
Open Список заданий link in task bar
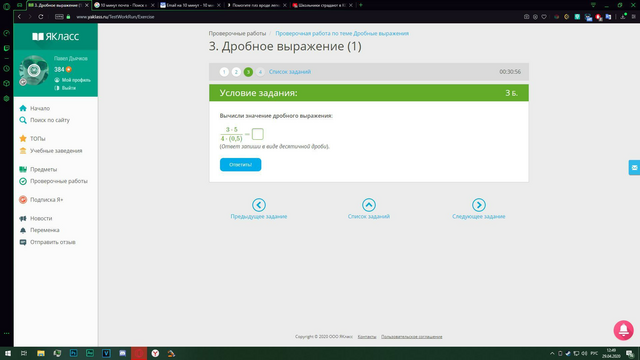click(290, 72)
